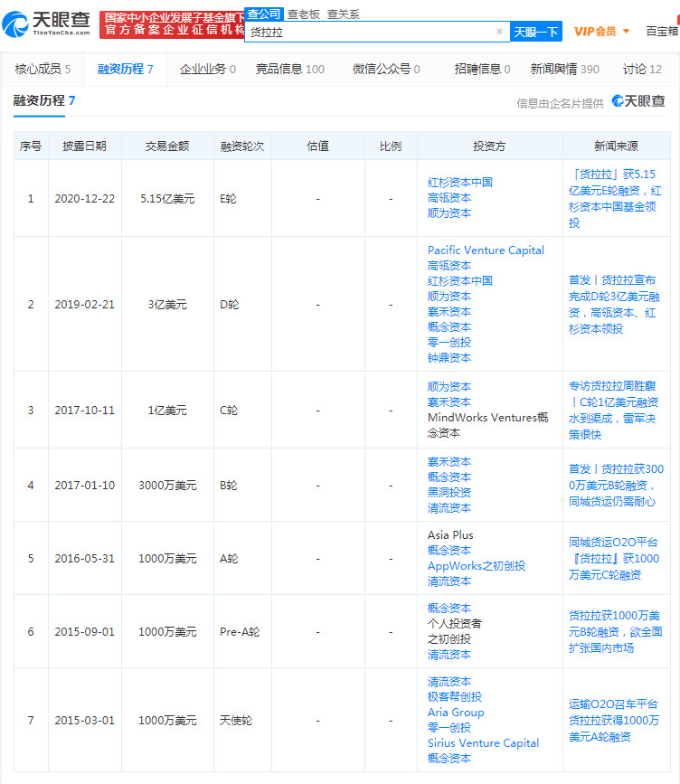The height and width of the screenshot is (784, 680).
Task: Click the 披露日期 column header
Action: pos(84,146)
